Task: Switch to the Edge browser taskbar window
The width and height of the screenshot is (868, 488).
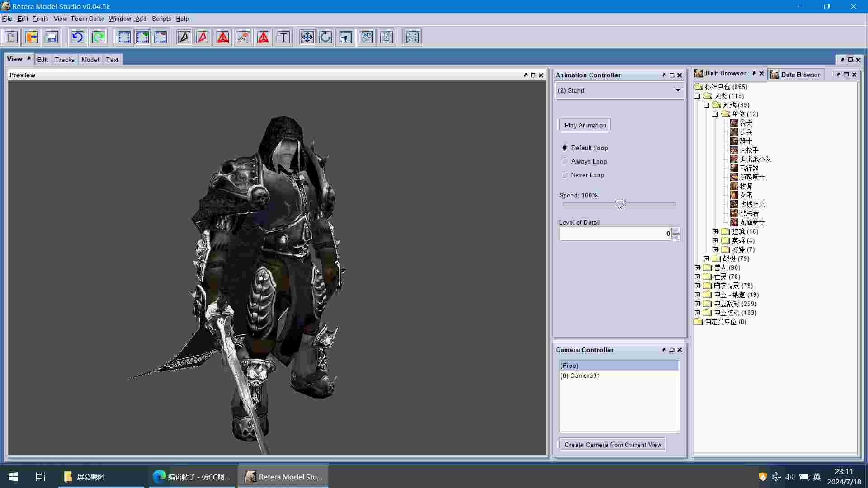Action: pos(192,477)
